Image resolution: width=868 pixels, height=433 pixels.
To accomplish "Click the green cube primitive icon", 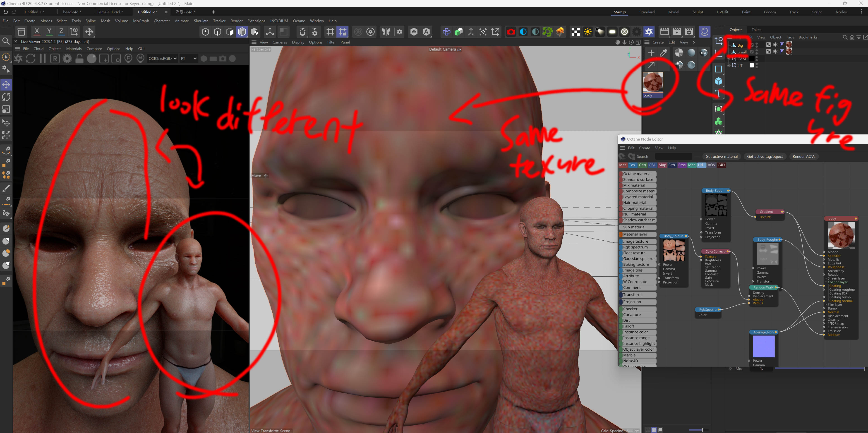I will (x=459, y=32).
